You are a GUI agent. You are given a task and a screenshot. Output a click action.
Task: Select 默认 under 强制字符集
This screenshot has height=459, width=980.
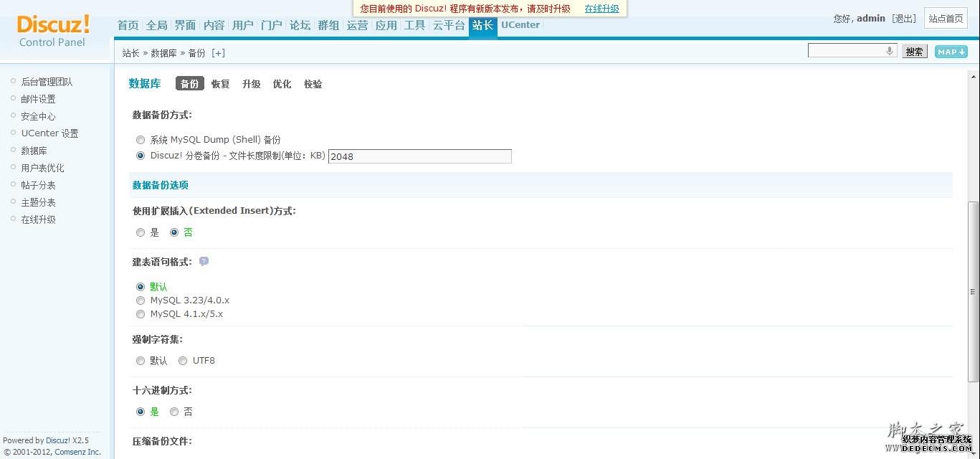[141, 361]
